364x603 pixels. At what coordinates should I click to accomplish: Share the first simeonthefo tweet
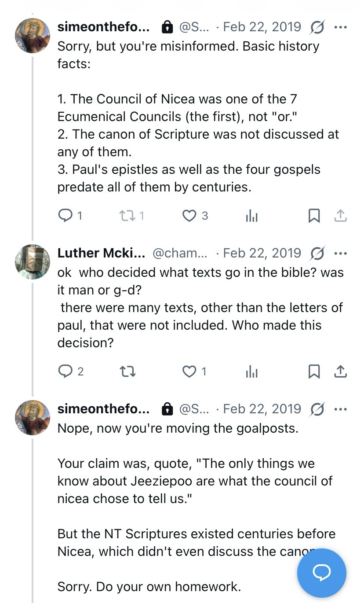point(341,215)
